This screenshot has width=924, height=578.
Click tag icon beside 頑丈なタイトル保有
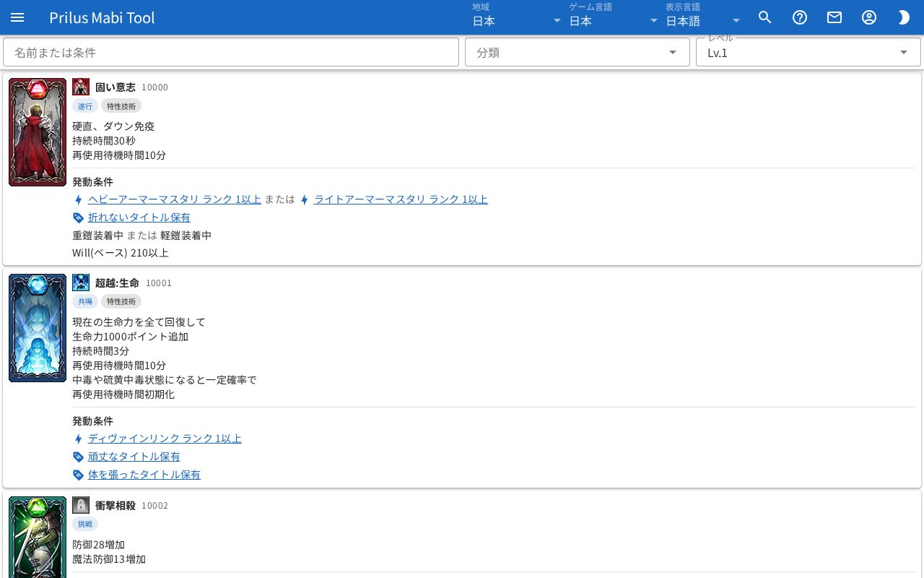79,457
